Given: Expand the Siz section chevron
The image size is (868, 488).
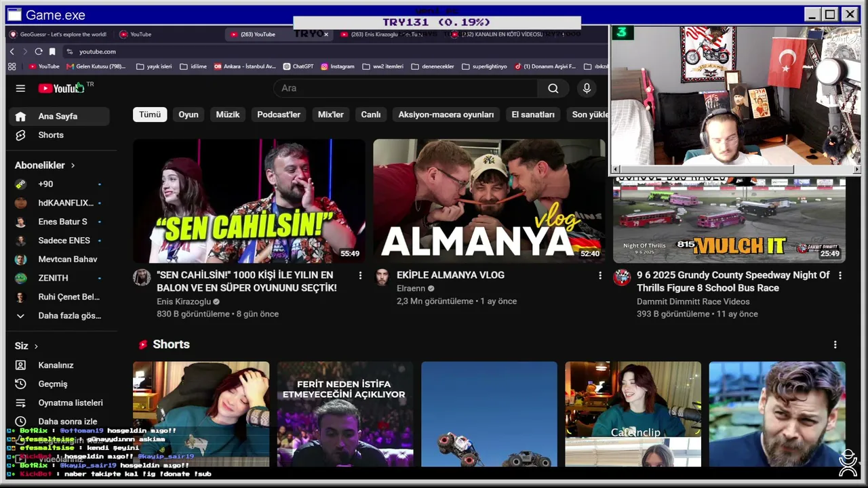Looking at the screenshot, I should pyautogui.click(x=36, y=346).
